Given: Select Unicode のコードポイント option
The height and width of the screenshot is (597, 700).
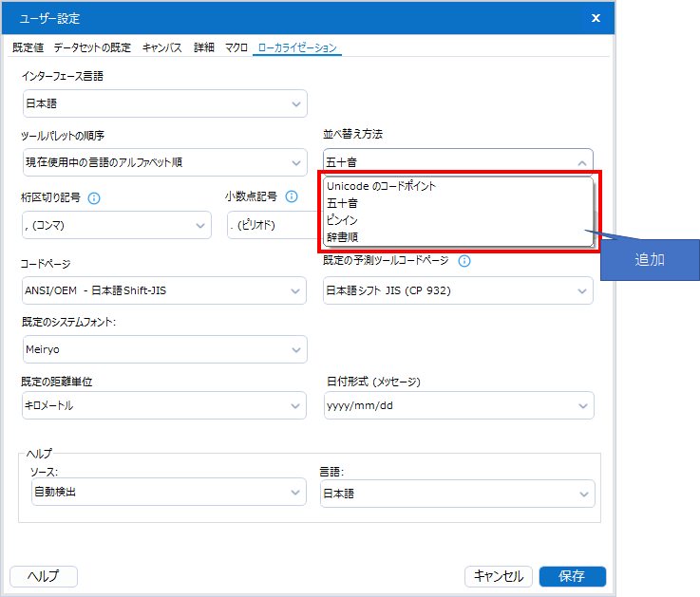Looking at the screenshot, I should pos(381,186).
